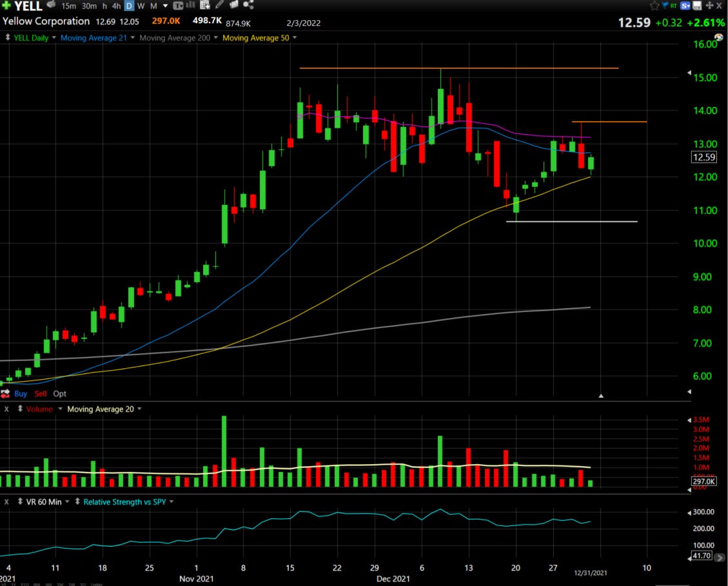Open the color palette icon
728x586 pixels.
coord(719,37)
